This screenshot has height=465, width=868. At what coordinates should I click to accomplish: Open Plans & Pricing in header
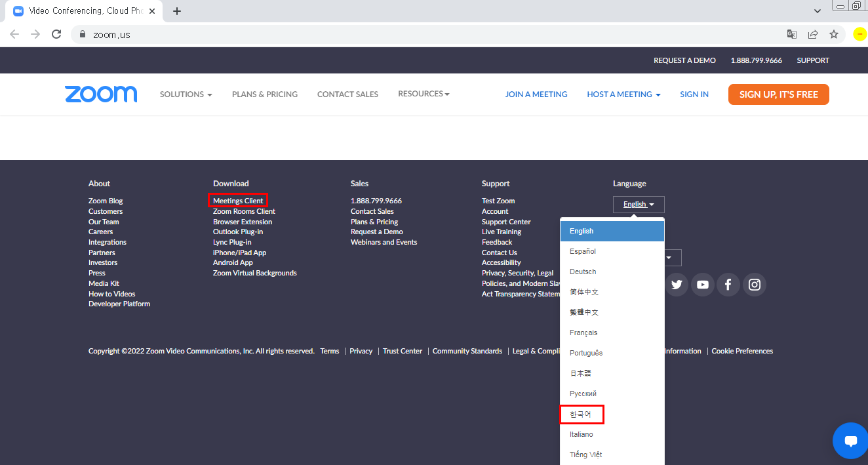(x=265, y=94)
